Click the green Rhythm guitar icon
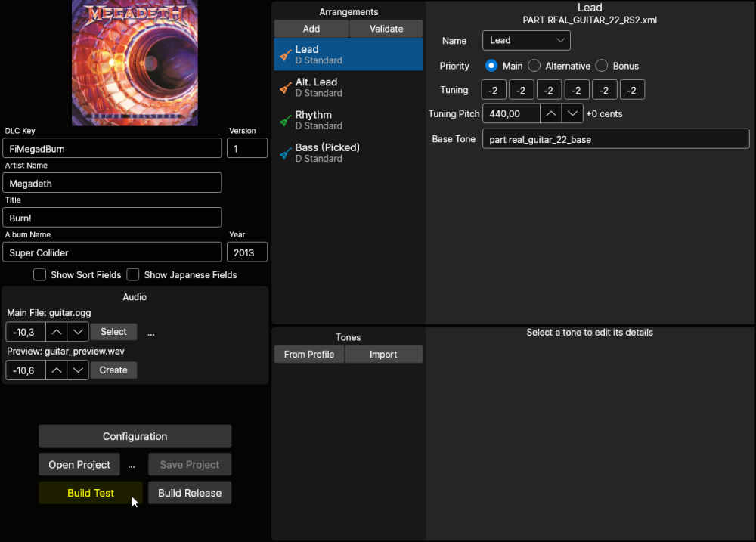 [x=285, y=121]
